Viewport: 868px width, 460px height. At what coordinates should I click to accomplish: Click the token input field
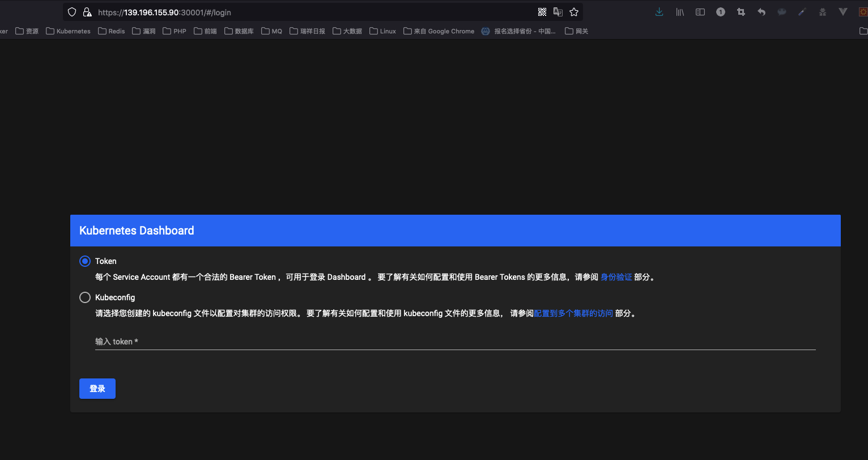tap(456, 342)
